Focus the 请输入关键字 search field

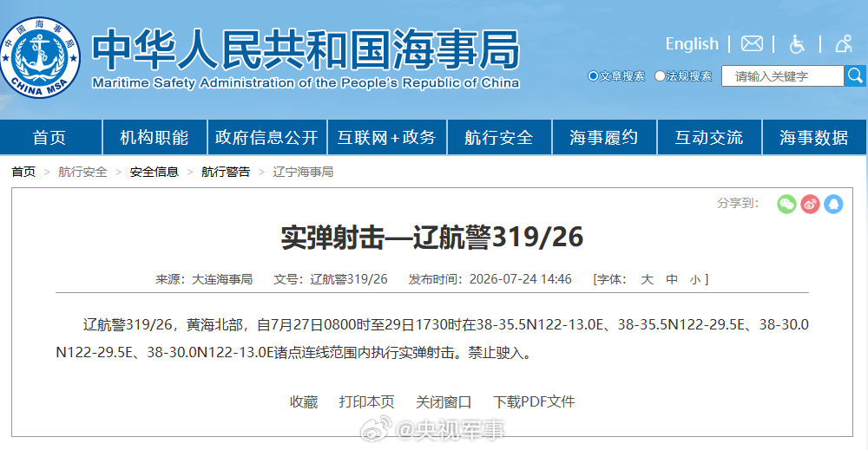pos(782,76)
